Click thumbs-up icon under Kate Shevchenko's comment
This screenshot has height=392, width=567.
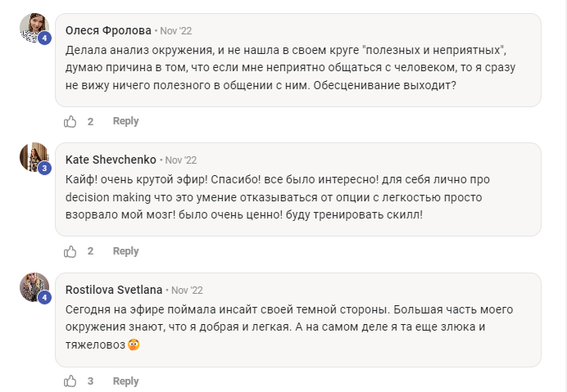pyautogui.click(x=70, y=251)
